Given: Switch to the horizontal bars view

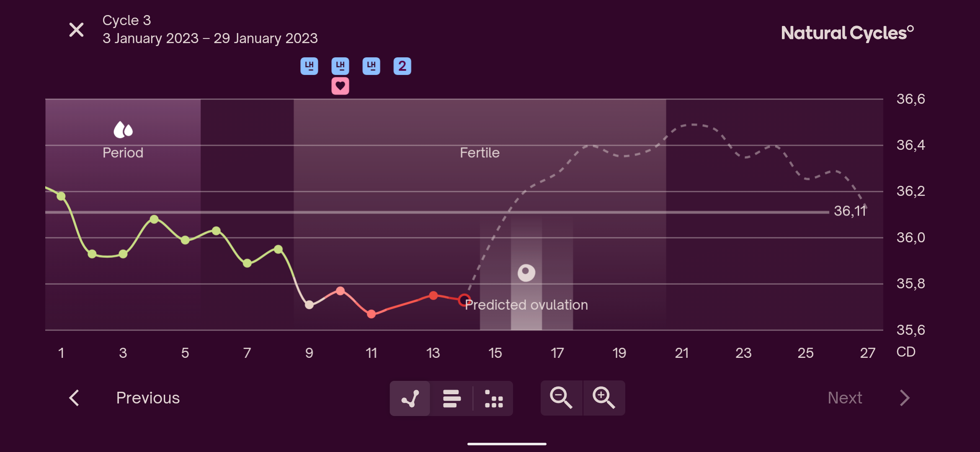Looking at the screenshot, I should (x=451, y=398).
